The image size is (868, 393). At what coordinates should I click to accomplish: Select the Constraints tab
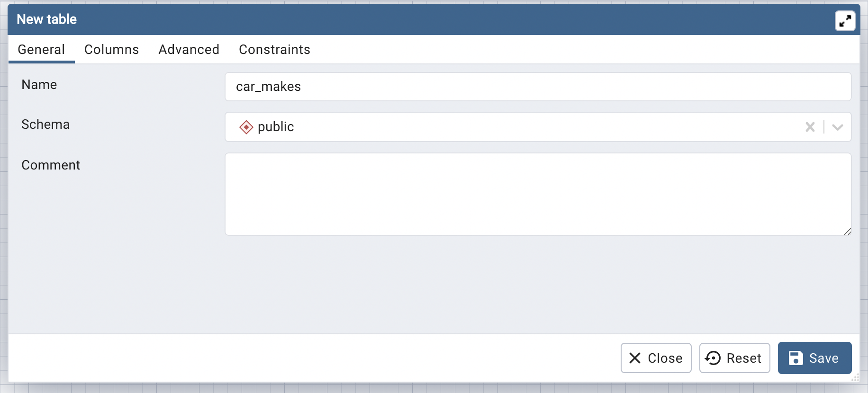point(274,50)
